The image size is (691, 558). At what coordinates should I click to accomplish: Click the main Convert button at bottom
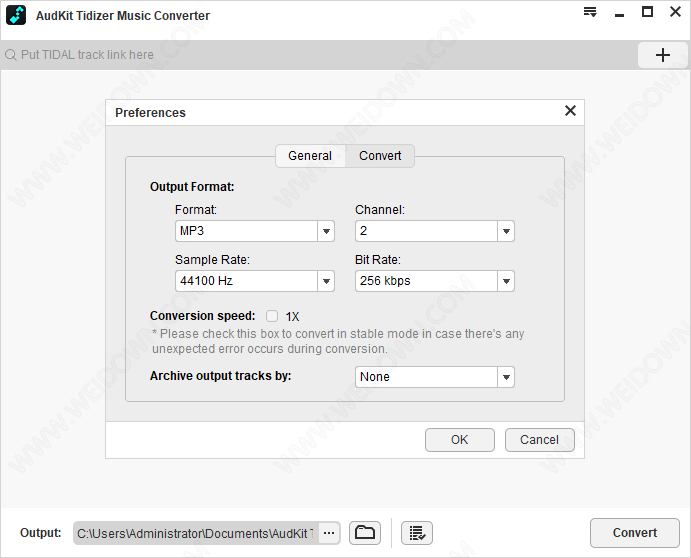tap(635, 533)
